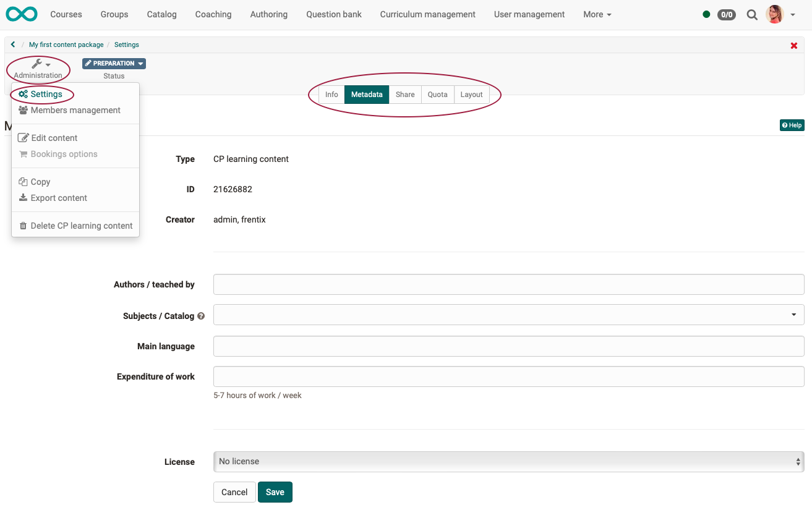Screen dimensions: 812x510
Task: Open the search magnifier icon
Action: coord(752,14)
